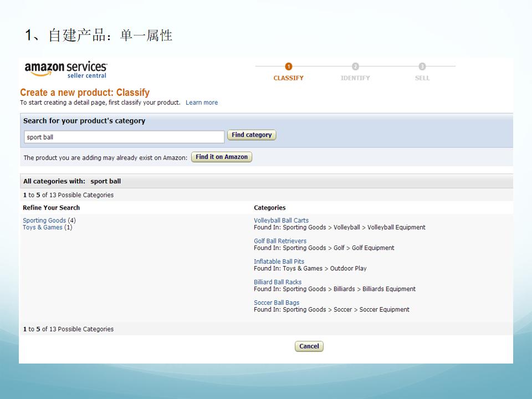Screen dimensions: 532x399
Task: Click the Categories column header
Action: (269, 208)
